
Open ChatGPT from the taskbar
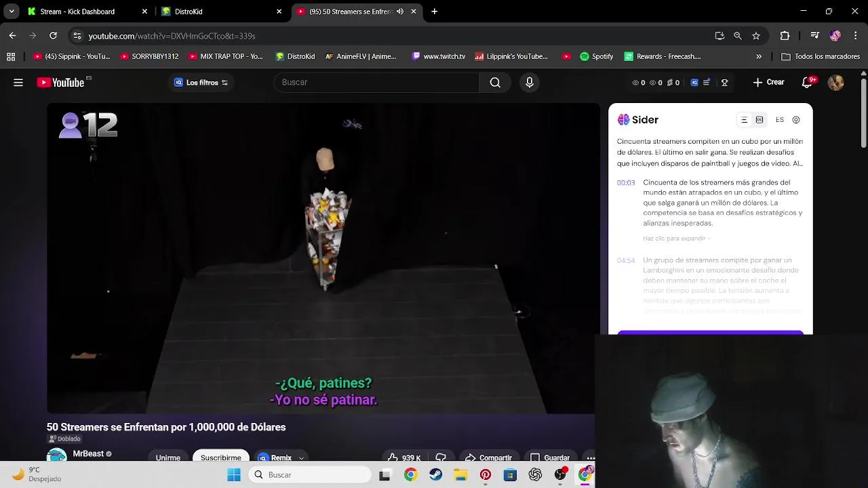click(535, 475)
